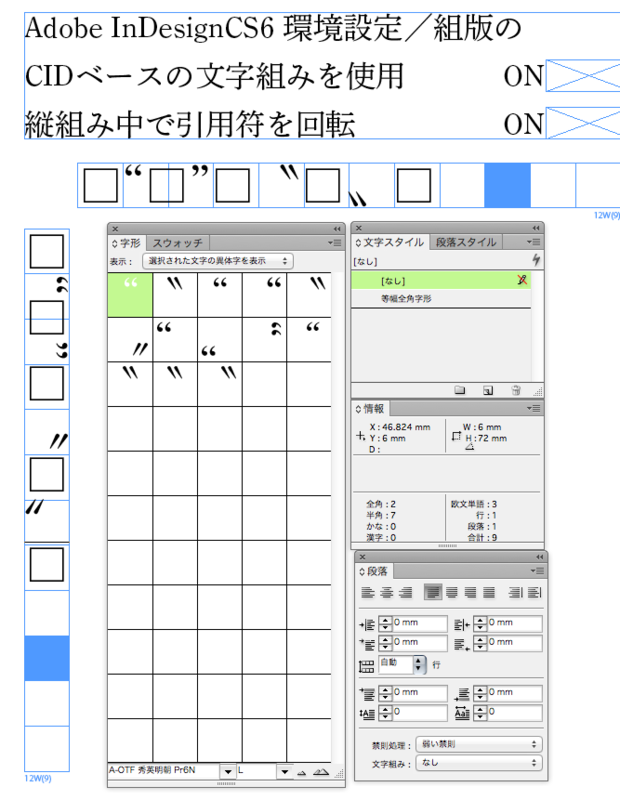Viewport: 620px width, 800px height.
Task: Click drop cap lines 0 field
Action: coord(419,712)
